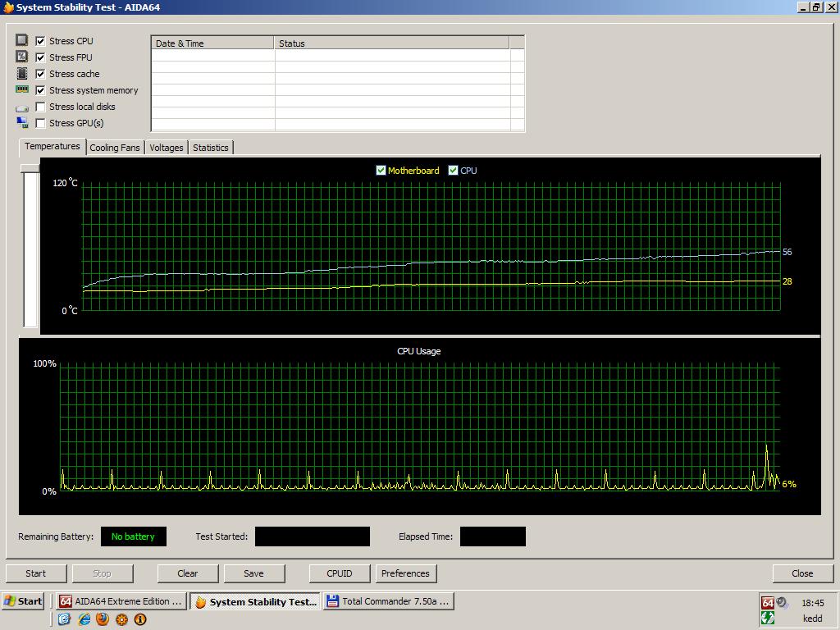
Task: Click the 18:45 taskbar clock
Action: (x=813, y=603)
